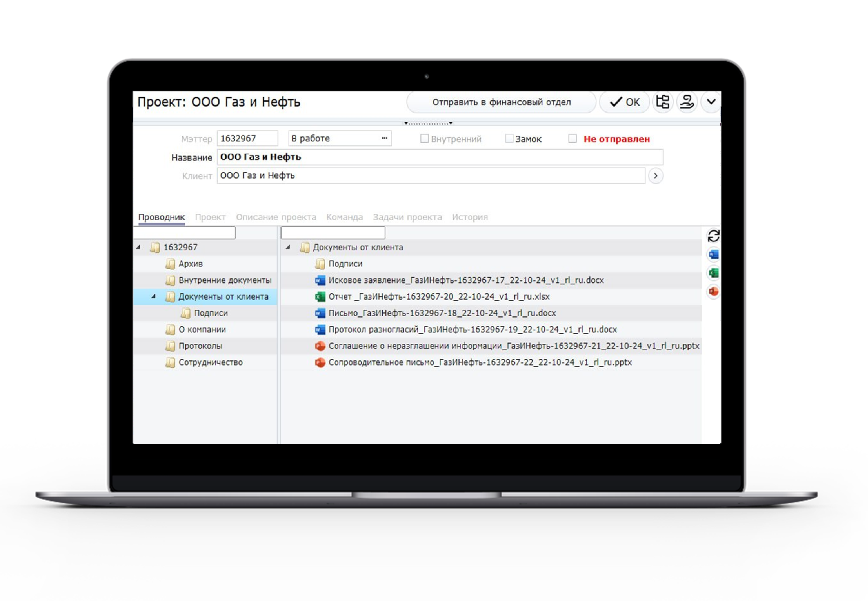
Task: Select Отчет xlsx file name
Action: pos(439,297)
